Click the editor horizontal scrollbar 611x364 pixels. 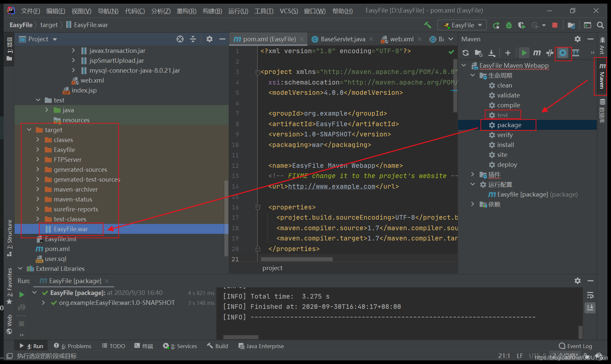coord(297,259)
